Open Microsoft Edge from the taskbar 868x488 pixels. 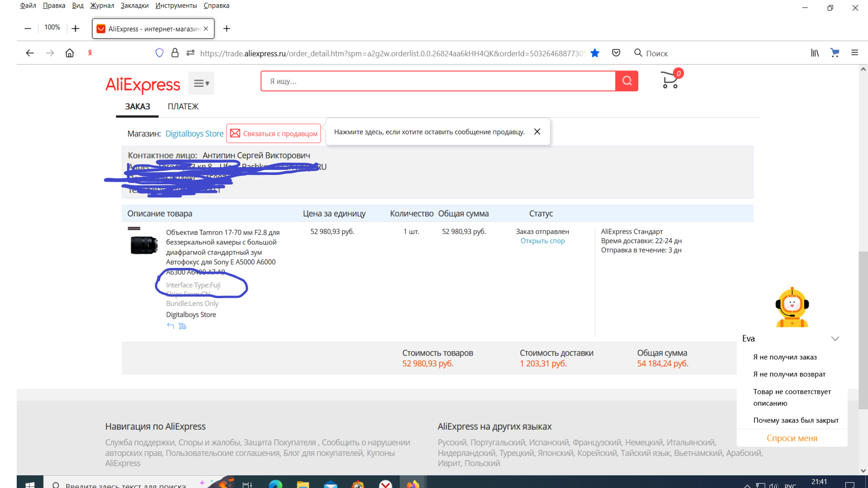(275, 484)
